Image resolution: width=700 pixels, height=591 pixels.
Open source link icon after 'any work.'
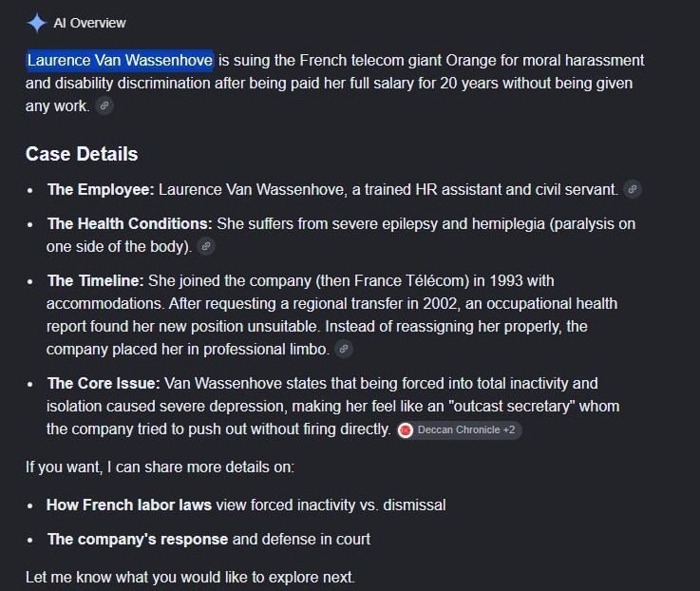104,105
